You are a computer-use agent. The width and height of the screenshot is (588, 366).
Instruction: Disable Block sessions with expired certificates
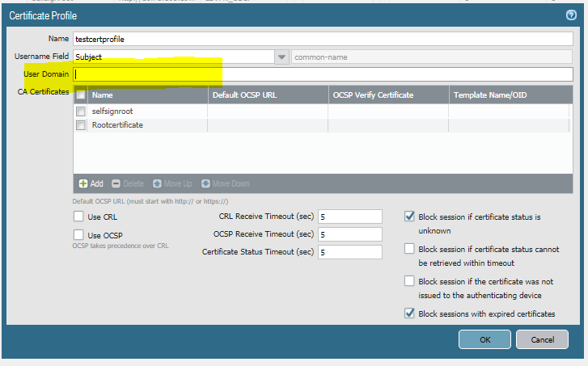pos(409,313)
